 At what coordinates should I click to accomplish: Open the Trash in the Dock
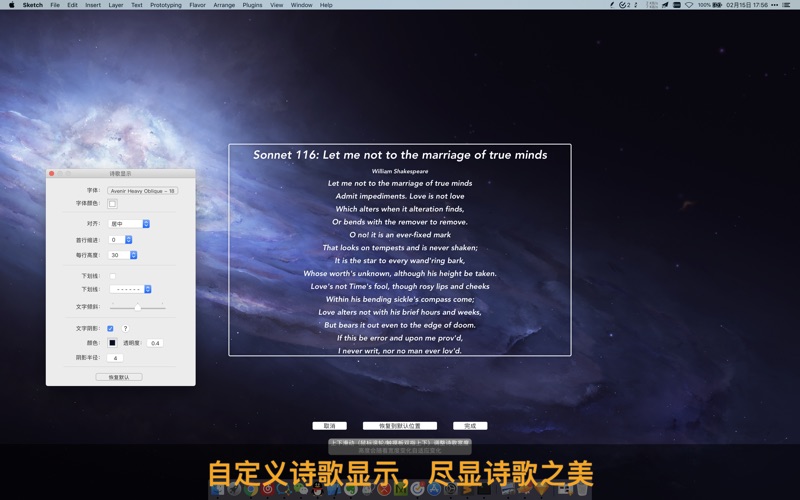[x=582, y=490]
